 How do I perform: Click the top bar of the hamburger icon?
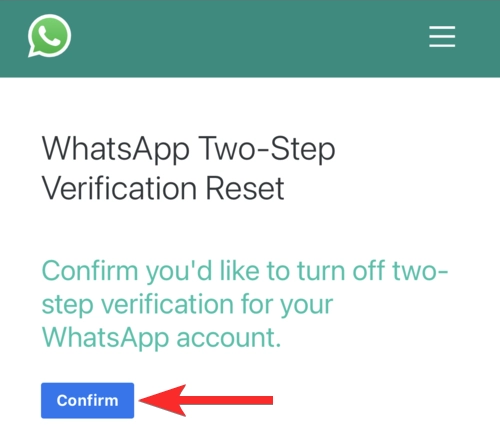442,27
